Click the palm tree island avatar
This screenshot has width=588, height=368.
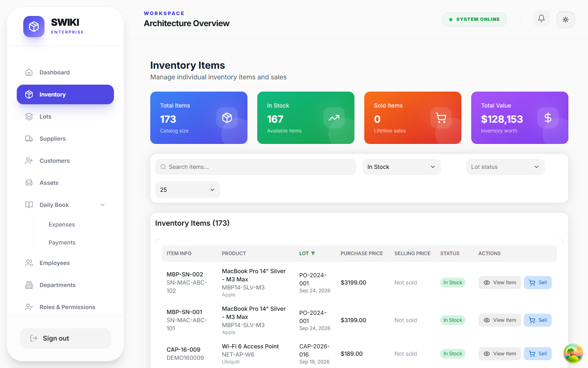pos(573,353)
